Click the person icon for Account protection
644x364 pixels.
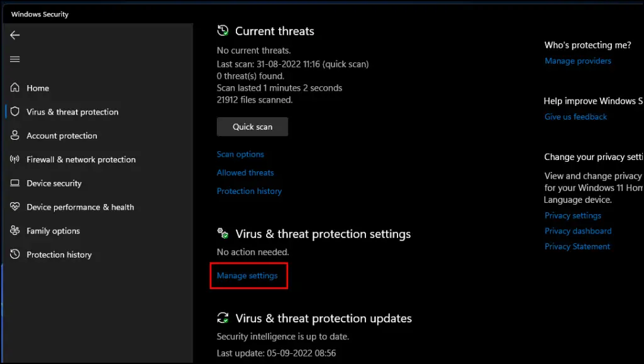click(x=15, y=135)
